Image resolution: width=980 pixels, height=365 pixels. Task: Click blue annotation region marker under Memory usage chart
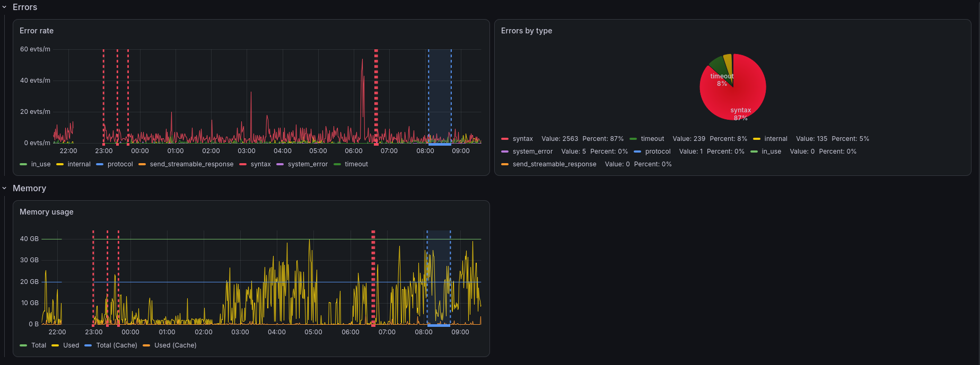[439, 325]
